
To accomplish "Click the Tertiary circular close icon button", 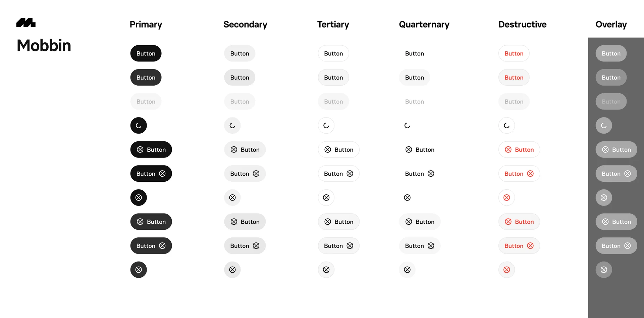I will tap(326, 197).
